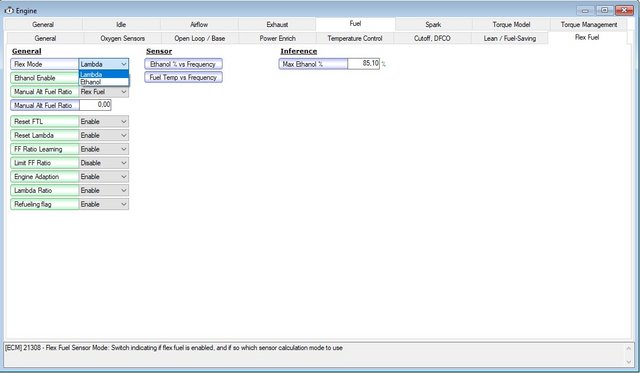Open the Oxygen Sensors sub-tab

(x=122, y=38)
